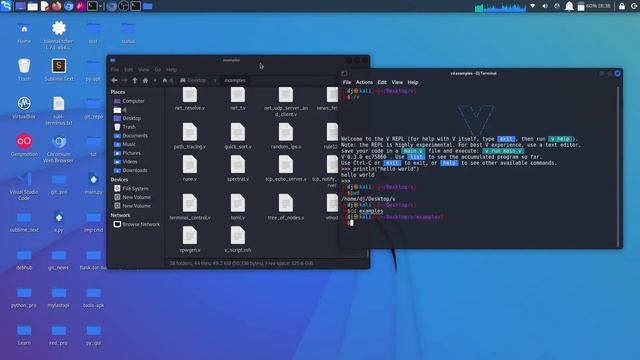Screen dimensions: 640x360
Task: Open the terminal View menu
Action: click(397, 82)
